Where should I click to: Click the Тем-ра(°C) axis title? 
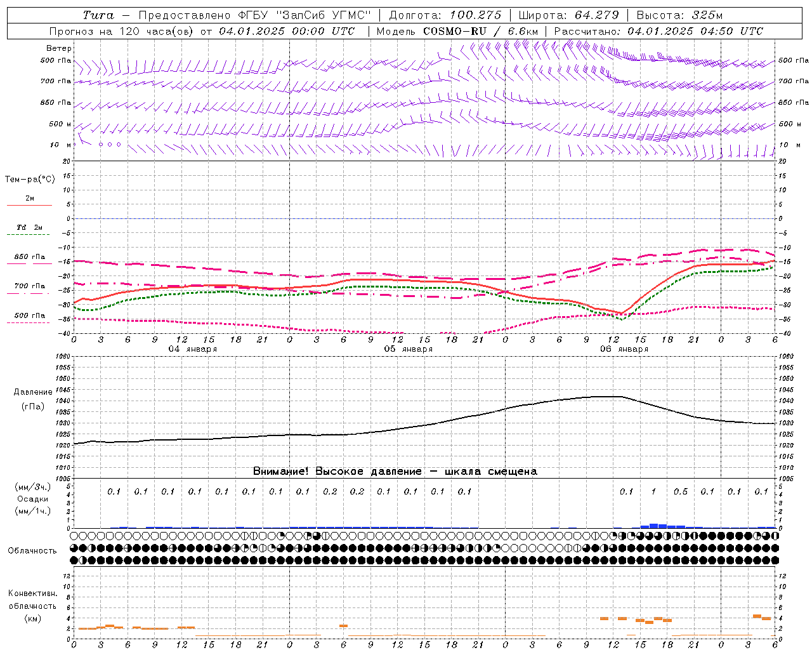click(30, 180)
